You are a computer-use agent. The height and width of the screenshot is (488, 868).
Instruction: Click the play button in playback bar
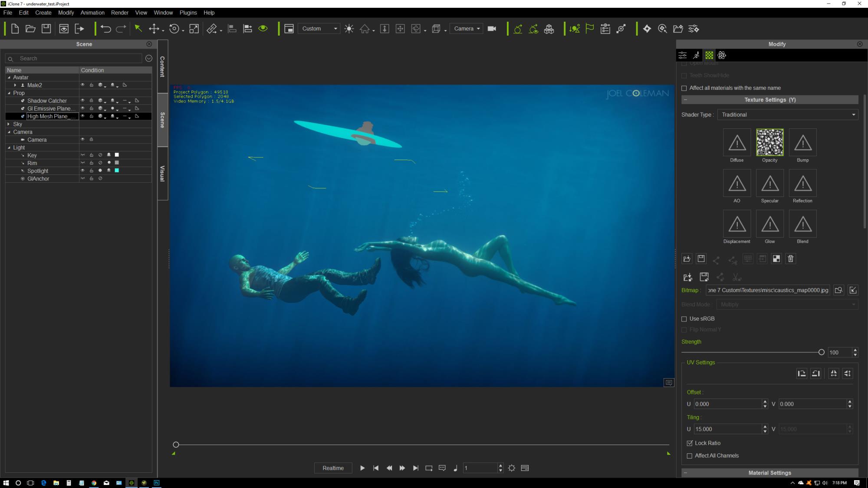362,468
